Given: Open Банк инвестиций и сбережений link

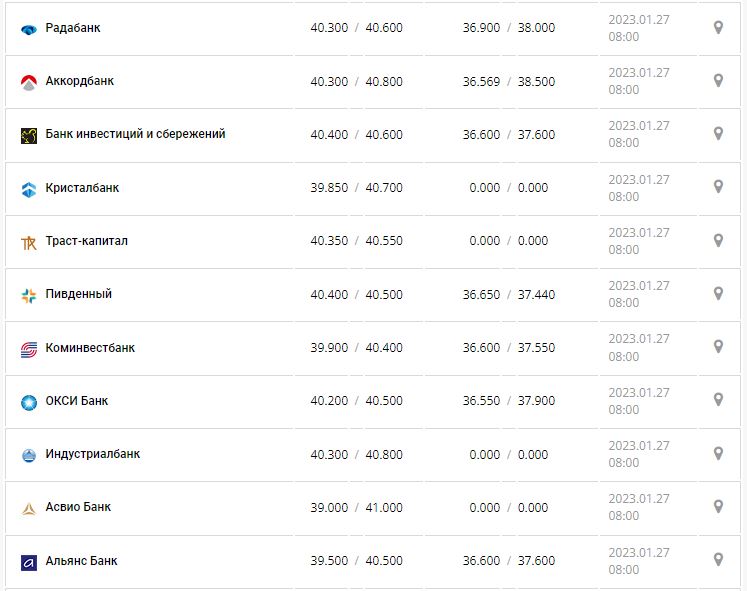Looking at the screenshot, I should (135, 134).
